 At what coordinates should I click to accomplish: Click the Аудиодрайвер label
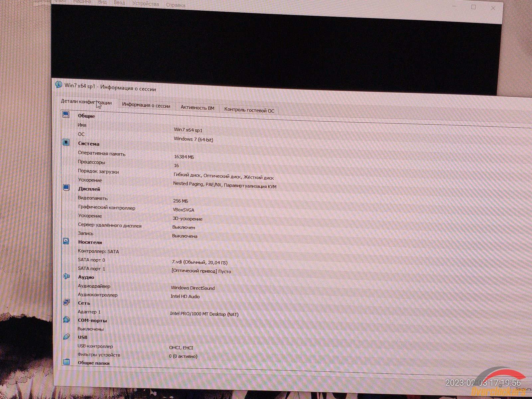(94, 286)
